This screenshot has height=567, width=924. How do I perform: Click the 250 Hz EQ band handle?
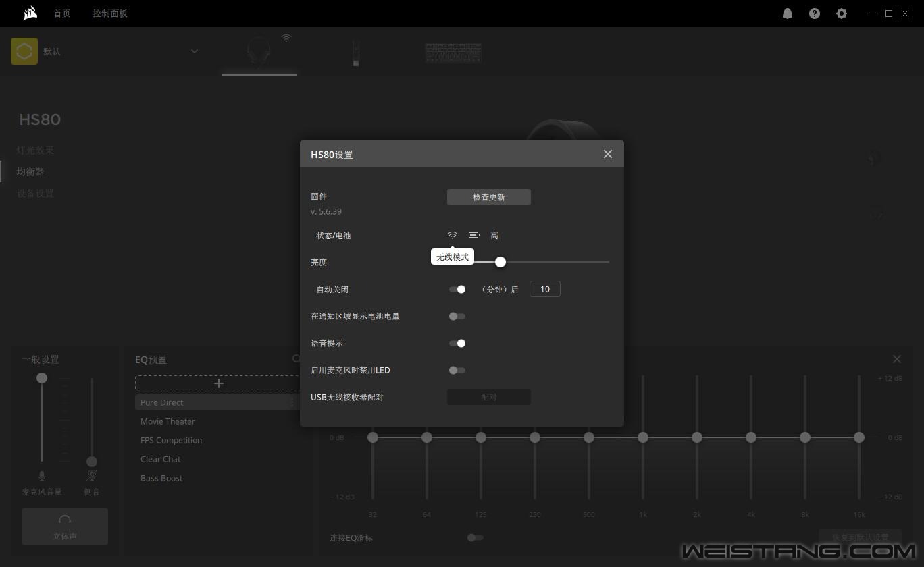point(535,437)
